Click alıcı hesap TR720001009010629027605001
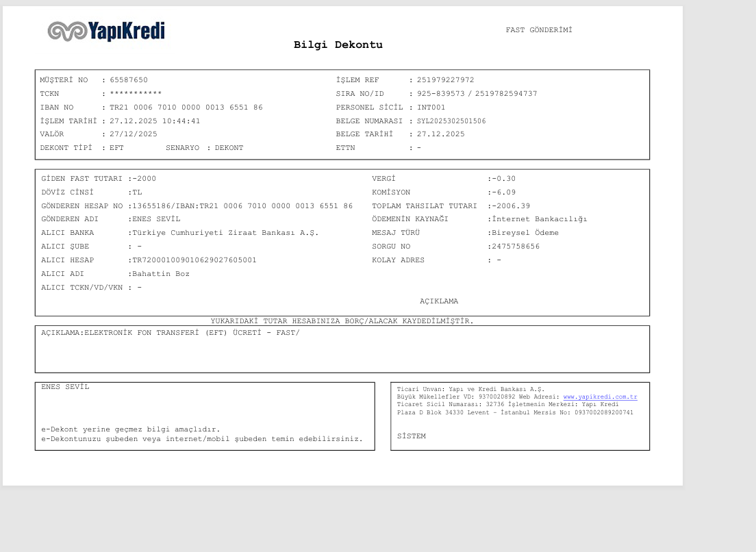Image resolution: width=756 pixels, height=552 pixels. (194, 260)
